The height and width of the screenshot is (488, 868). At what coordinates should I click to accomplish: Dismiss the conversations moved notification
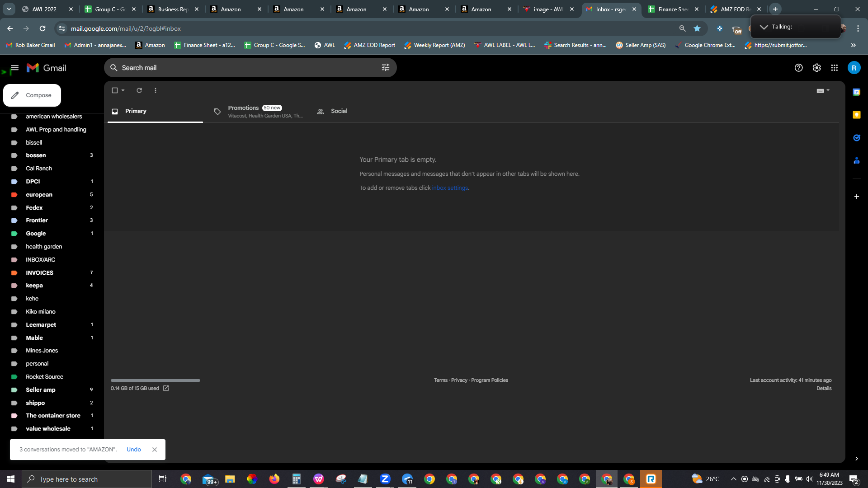point(155,450)
